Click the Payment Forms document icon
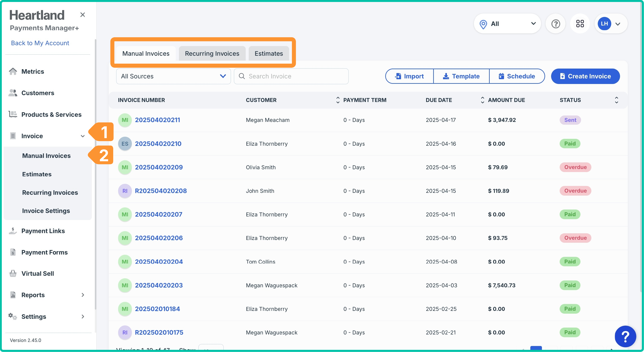The image size is (644, 352). 13,252
